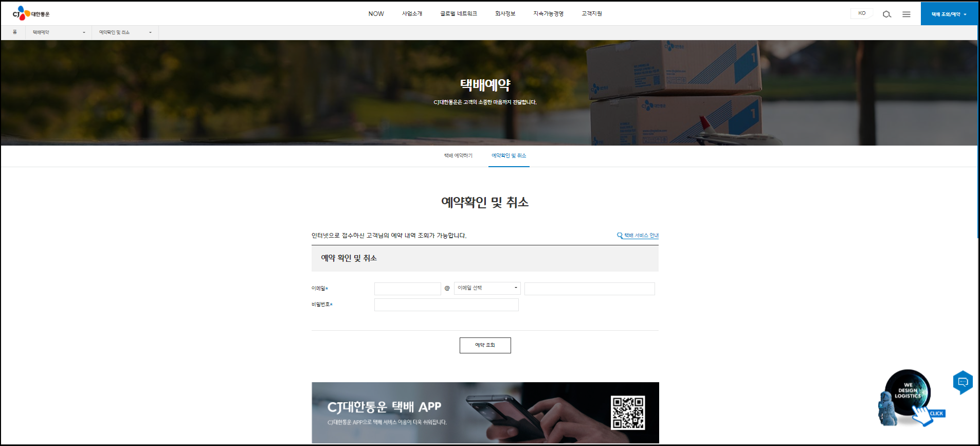Open the hamburger menu icon
980x446 pixels.
(906, 14)
